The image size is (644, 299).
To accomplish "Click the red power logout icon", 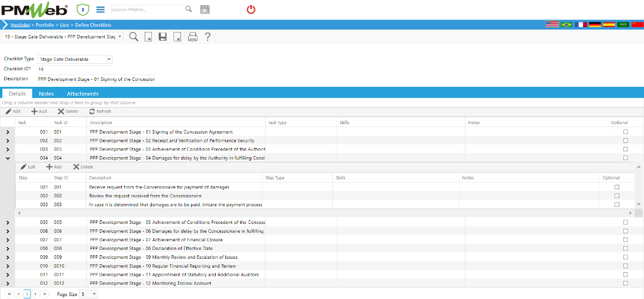I will pos(251,9).
